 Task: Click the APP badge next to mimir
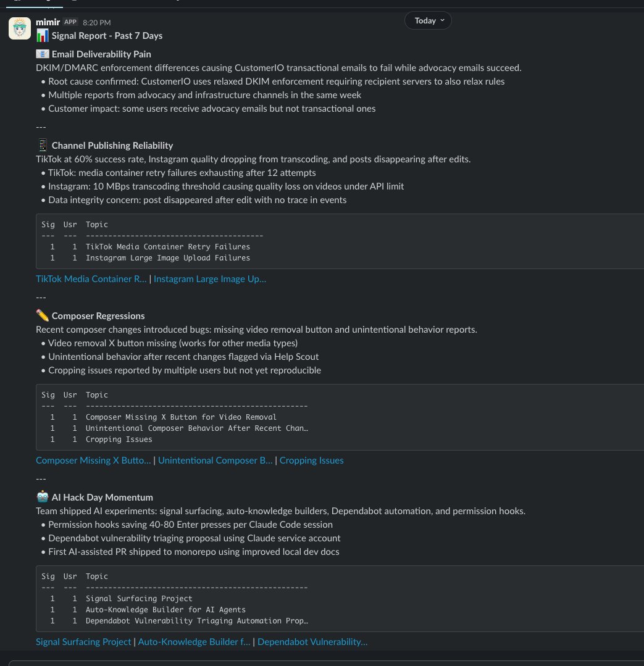coord(70,22)
